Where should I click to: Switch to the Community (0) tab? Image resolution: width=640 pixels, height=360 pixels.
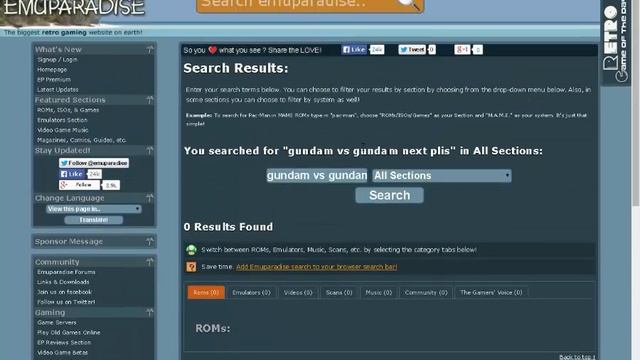[426, 292]
